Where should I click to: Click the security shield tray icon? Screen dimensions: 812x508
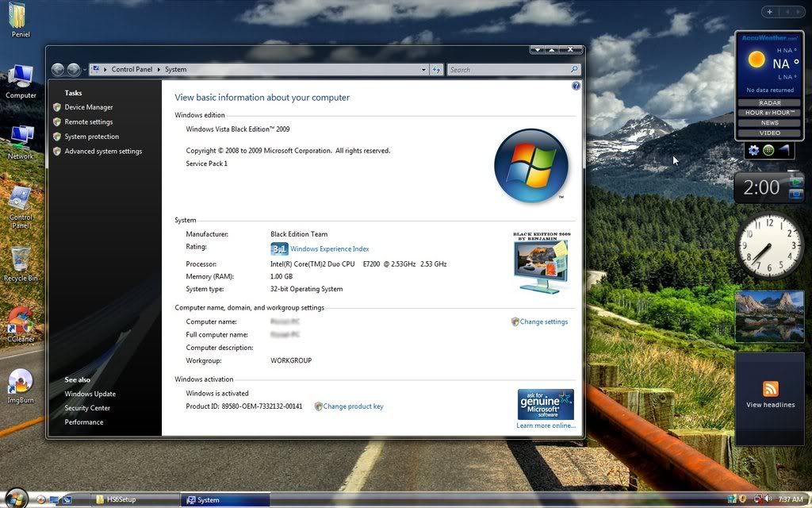pyautogui.click(x=742, y=499)
